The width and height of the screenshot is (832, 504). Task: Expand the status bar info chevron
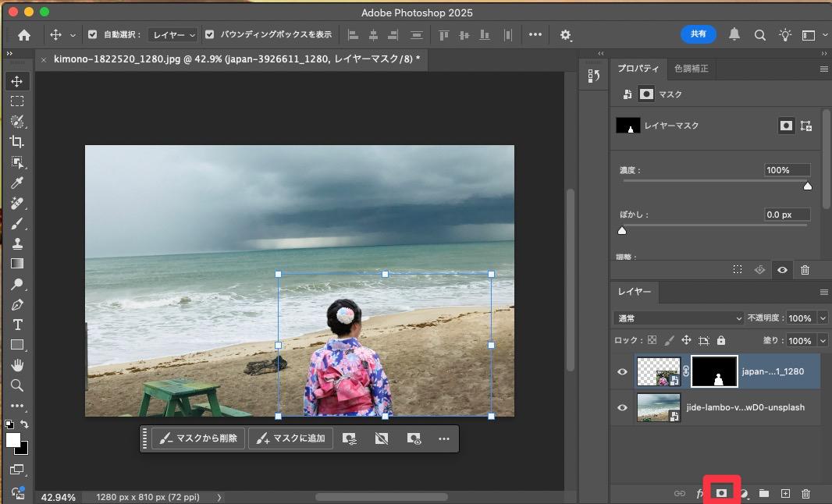click(219, 497)
